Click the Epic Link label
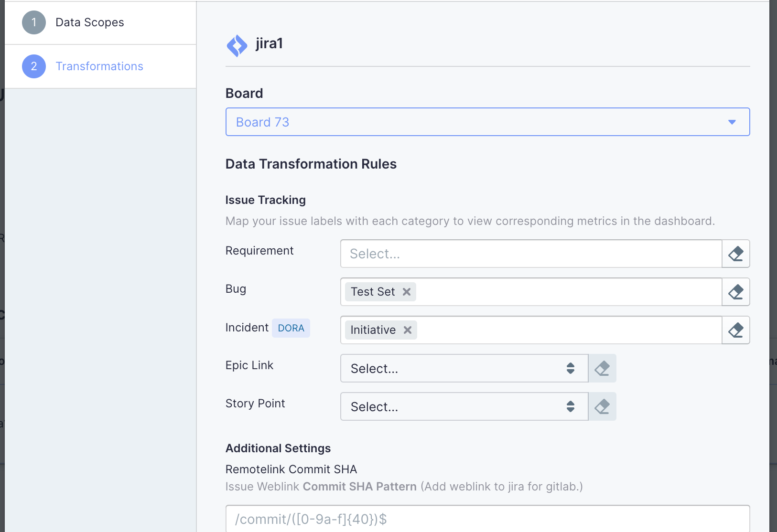This screenshot has height=532, width=777. tap(249, 365)
